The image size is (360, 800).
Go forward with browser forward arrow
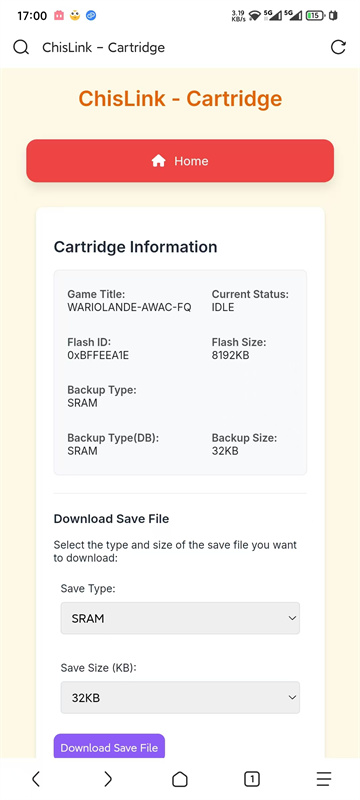[108, 779]
